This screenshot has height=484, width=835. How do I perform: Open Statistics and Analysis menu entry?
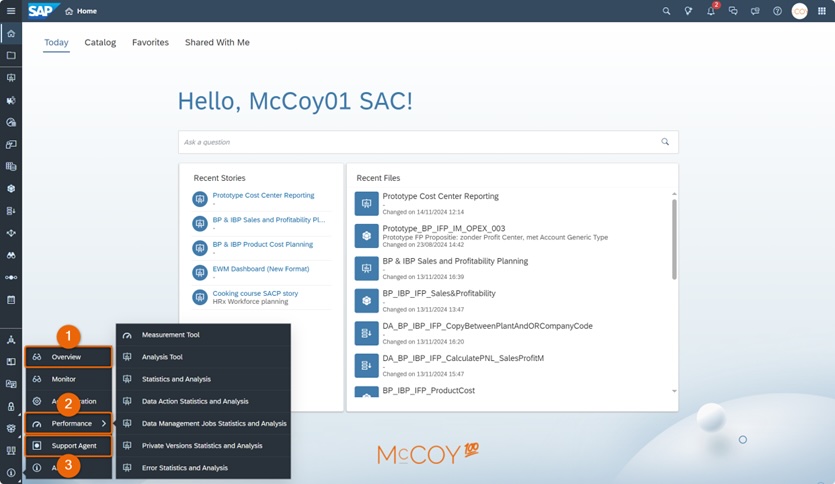(x=203, y=379)
